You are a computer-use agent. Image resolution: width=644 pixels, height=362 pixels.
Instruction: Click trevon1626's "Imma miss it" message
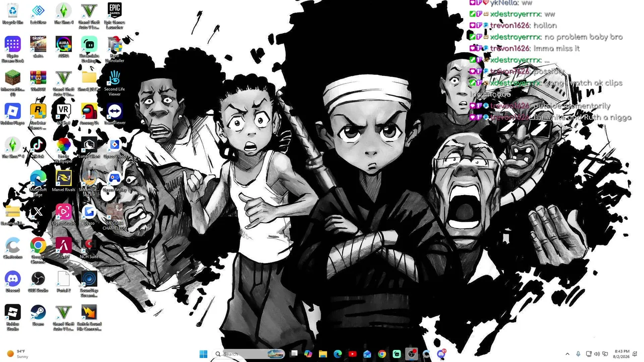556,48
